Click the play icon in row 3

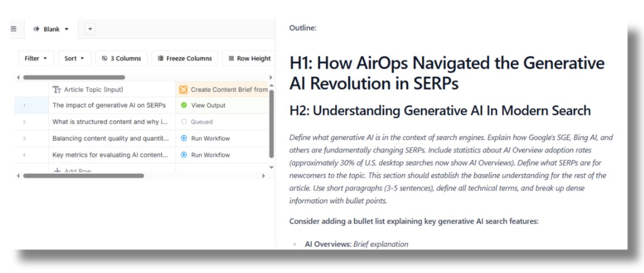(x=184, y=138)
